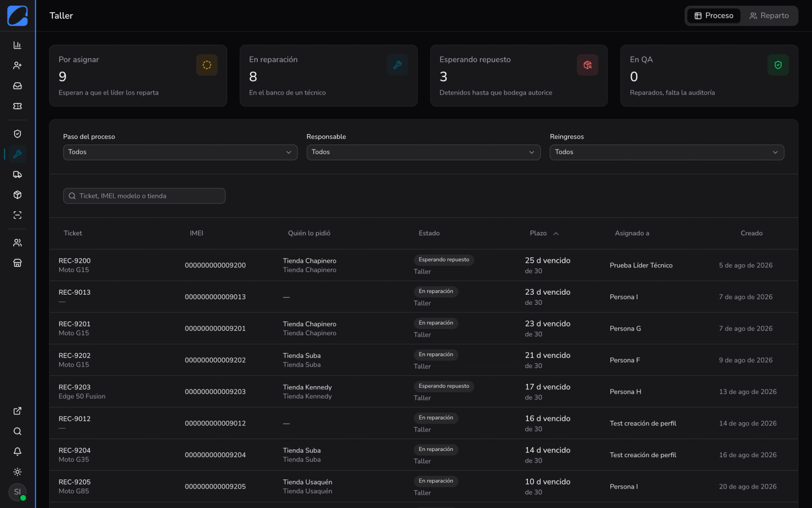
Task: Select the Esperando repuesto summary card
Action: click(x=519, y=76)
